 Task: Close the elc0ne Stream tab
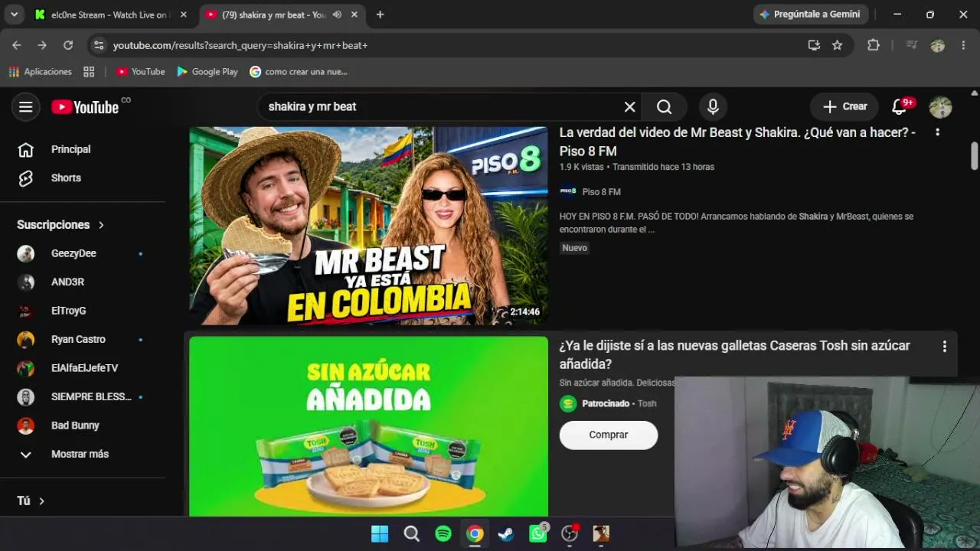pyautogui.click(x=183, y=15)
